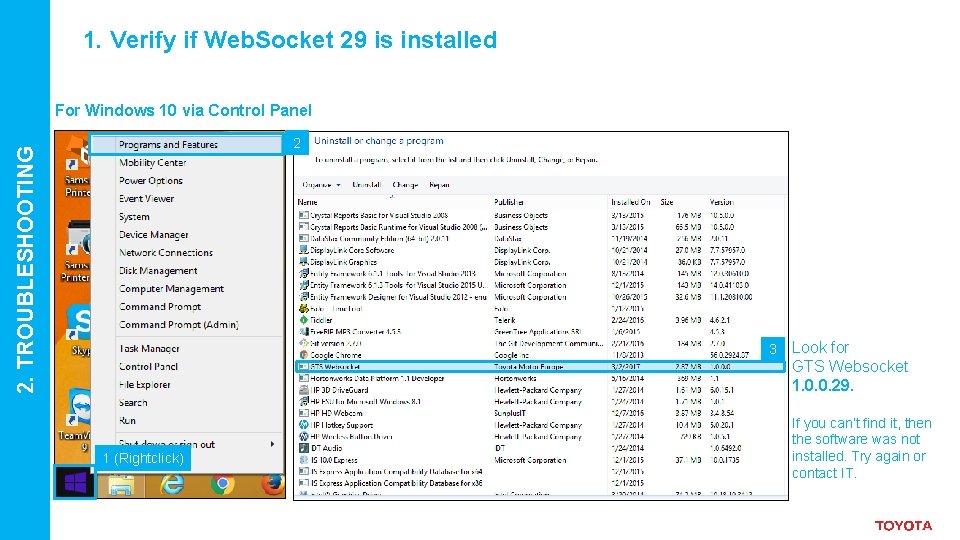Sort programs by the Publisher column

tap(509, 202)
